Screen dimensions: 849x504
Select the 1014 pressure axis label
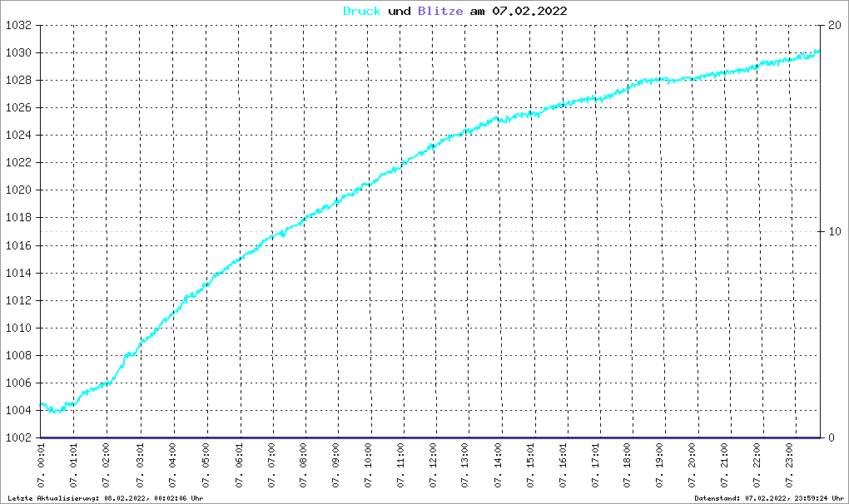tap(18, 273)
